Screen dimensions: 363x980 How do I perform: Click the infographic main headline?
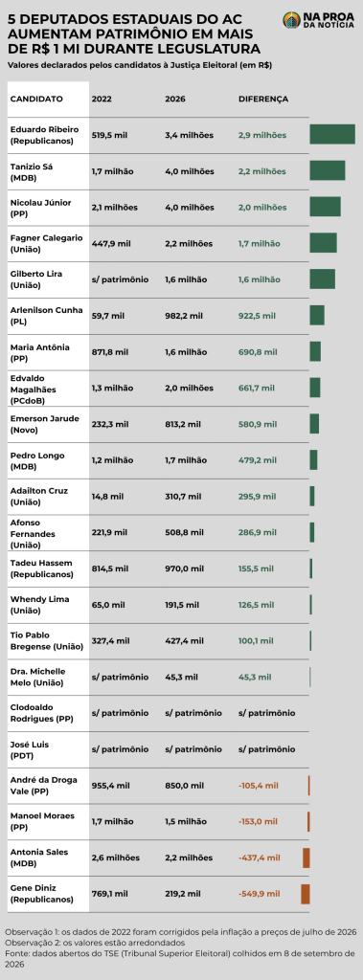tap(134, 33)
